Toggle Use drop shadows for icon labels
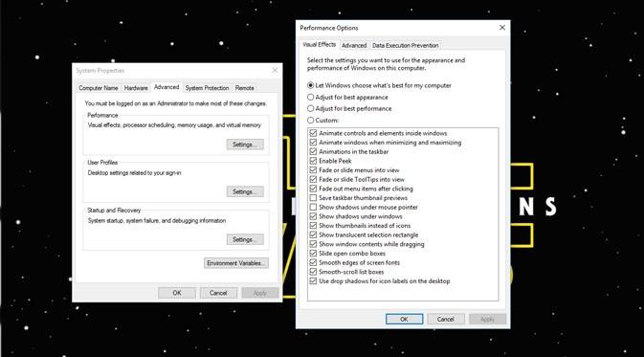The image size is (644, 357). click(x=313, y=281)
